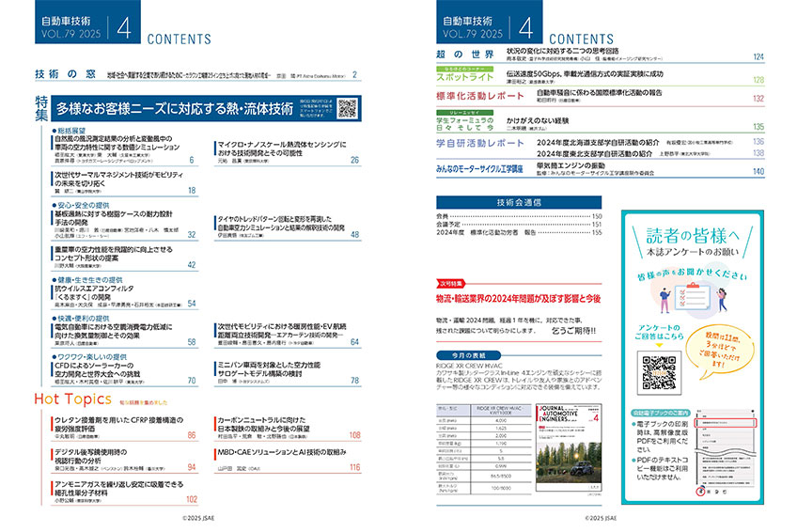797x532 pixels.
Task: Click the red 次号特集 label
Action: tap(454, 281)
